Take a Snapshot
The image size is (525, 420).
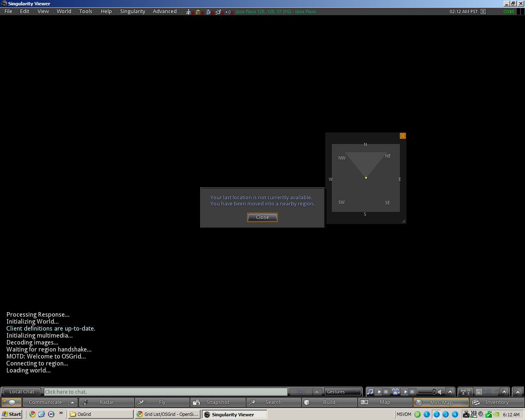click(218, 402)
